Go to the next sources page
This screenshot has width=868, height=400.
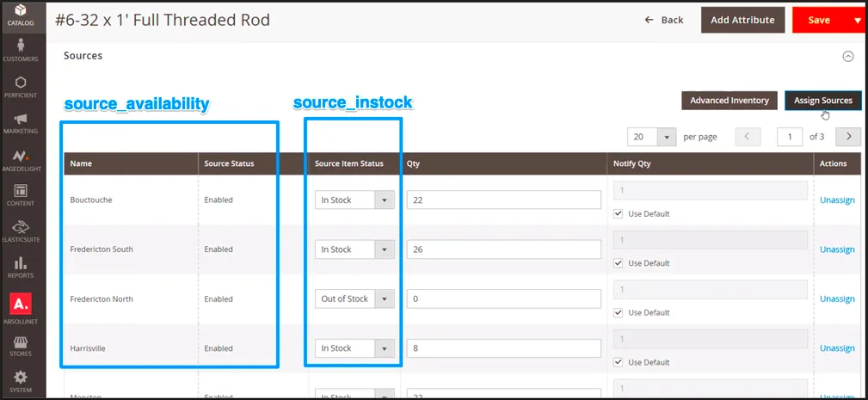848,137
